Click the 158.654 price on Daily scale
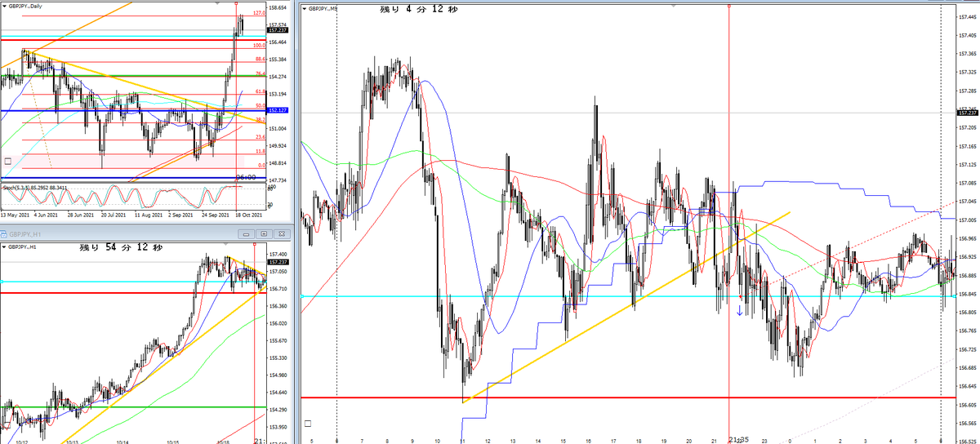The height and width of the screenshot is (444, 980). 278,7
